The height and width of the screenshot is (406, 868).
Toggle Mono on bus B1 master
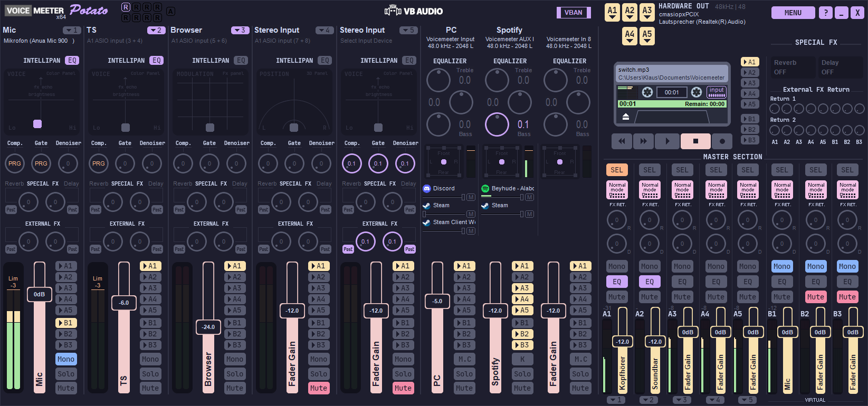point(782,266)
